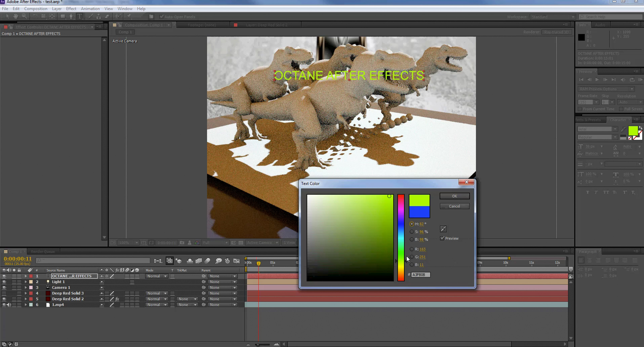
Task: Confirm color with OK button
Action: [x=454, y=196]
